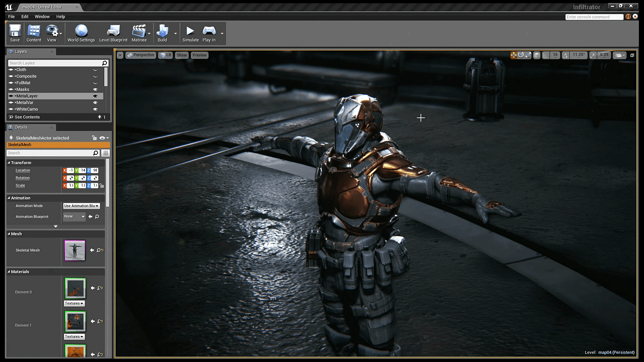Open World Settings panel
The width and height of the screenshot is (644, 362).
pos(81,33)
